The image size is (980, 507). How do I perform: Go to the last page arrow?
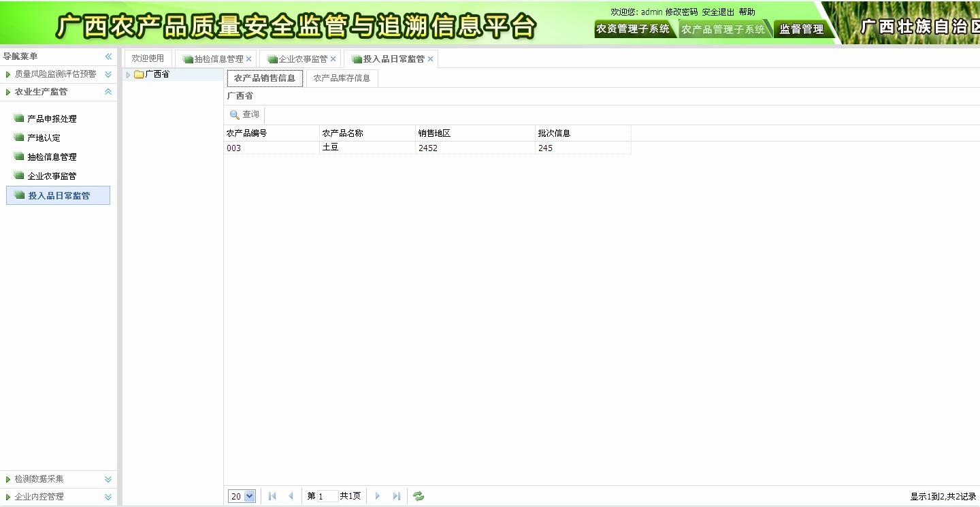click(396, 496)
